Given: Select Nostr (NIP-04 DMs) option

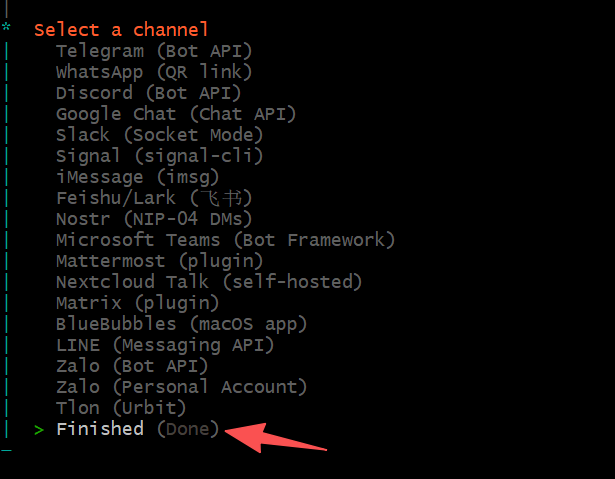Looking at the screenshot, I should 154,219.
